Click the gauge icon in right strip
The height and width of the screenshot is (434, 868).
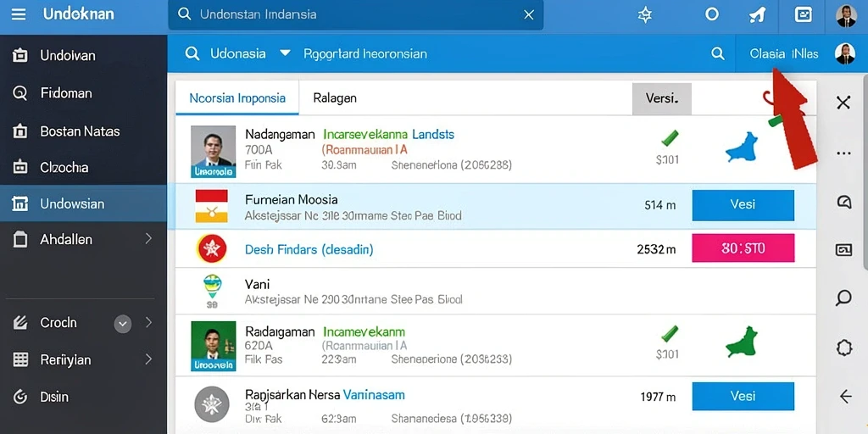(843, 202)
